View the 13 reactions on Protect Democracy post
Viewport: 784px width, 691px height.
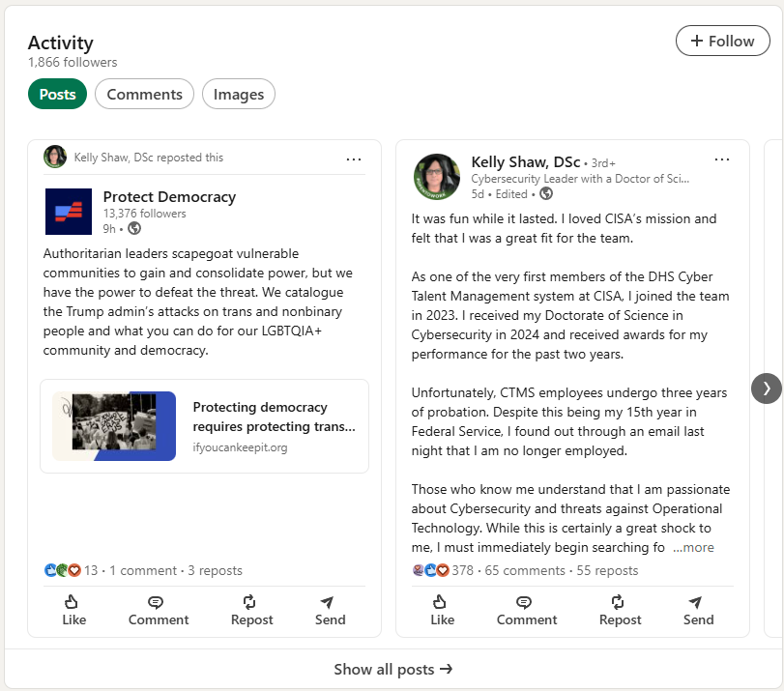tap(71, 570)
